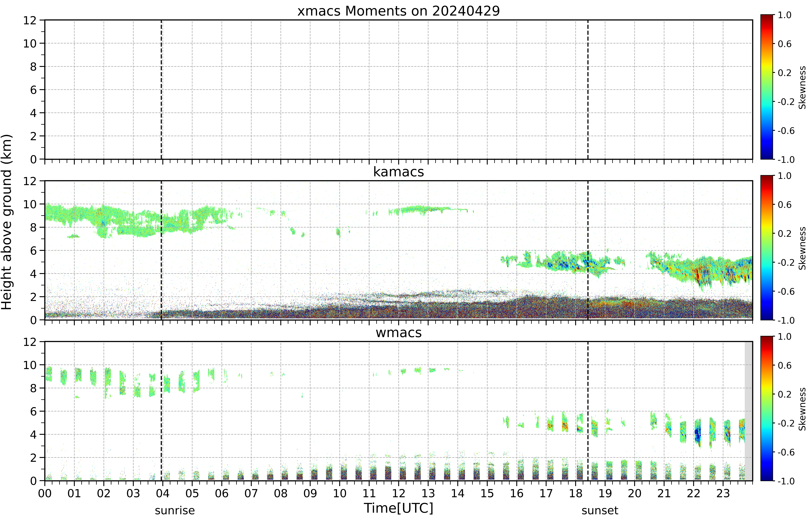Click the xmacs y-axis '6' label
Viewport: 812px width, 522px height.
[x=33, y=90]
